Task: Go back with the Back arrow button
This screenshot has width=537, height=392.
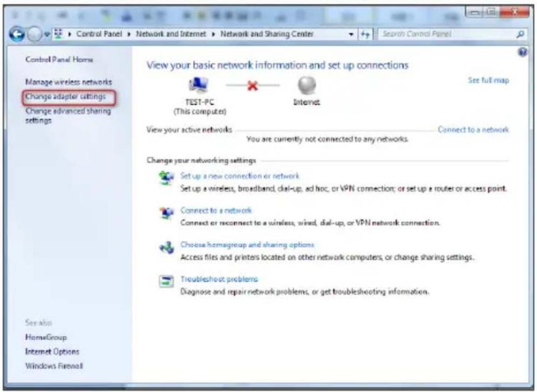Action: pyautogui.click(x=17, y=34)
